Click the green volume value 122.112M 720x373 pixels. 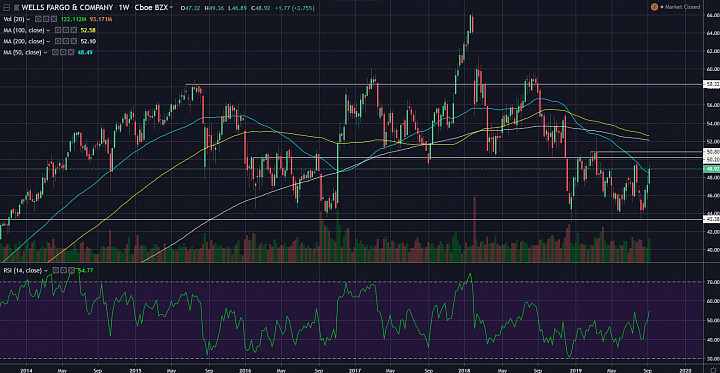coord(73,19)
